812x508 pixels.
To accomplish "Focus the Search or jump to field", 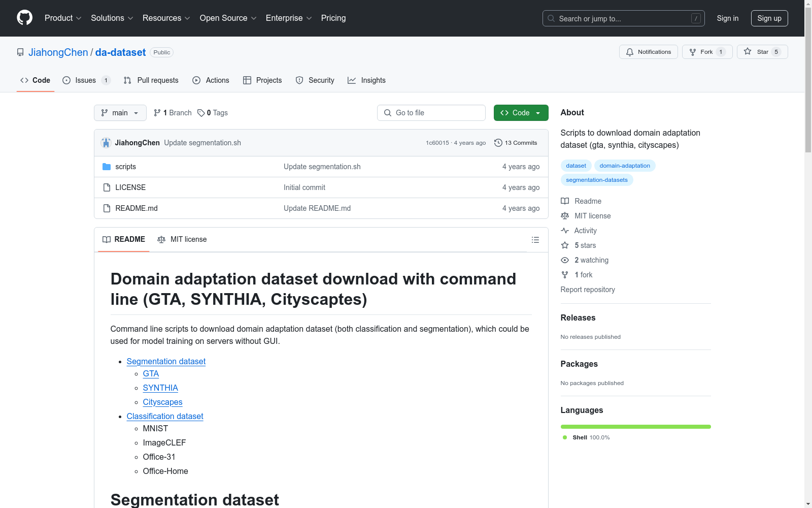I will [x=623, y=18].
